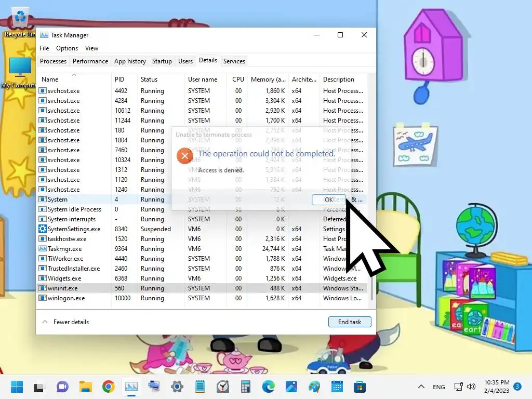The image size is (532, 399).
Task: Open the File menu
Action: click(44, 48)
